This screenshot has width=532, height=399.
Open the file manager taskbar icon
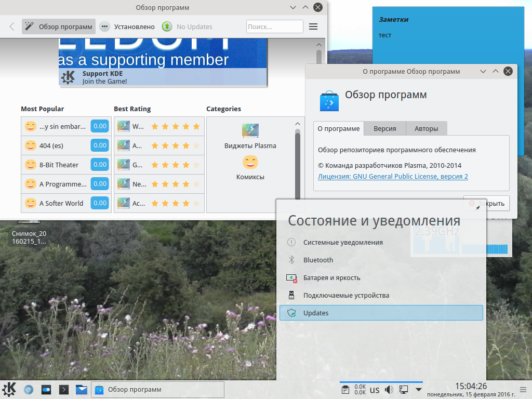pos(82,390)
